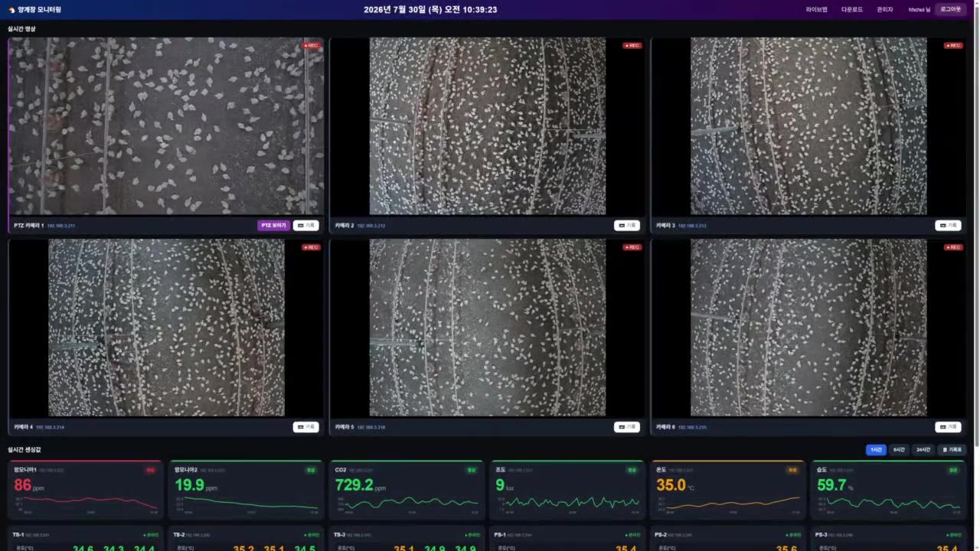Click the CO2 value 729.2 ppm
Image resolution: width=980 pixels, height=551 pixels.
pos(360,485)
